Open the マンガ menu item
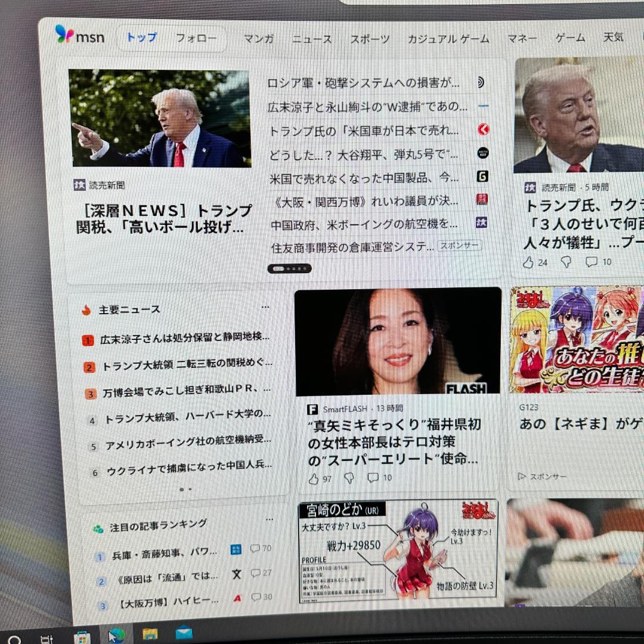This screenshot has height=644, width=644. click(259, 39)
